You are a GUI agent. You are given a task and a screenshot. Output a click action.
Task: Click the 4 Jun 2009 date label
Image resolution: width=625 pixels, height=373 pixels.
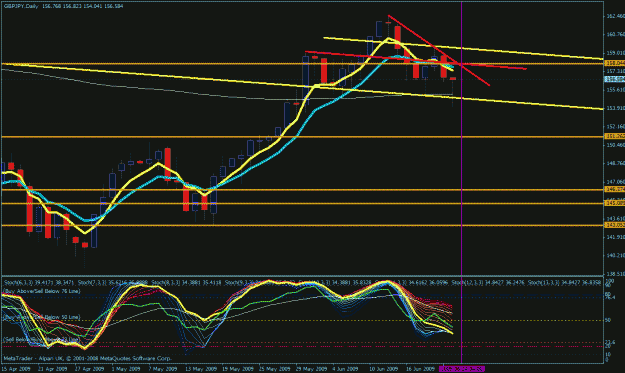pos(346,369)
